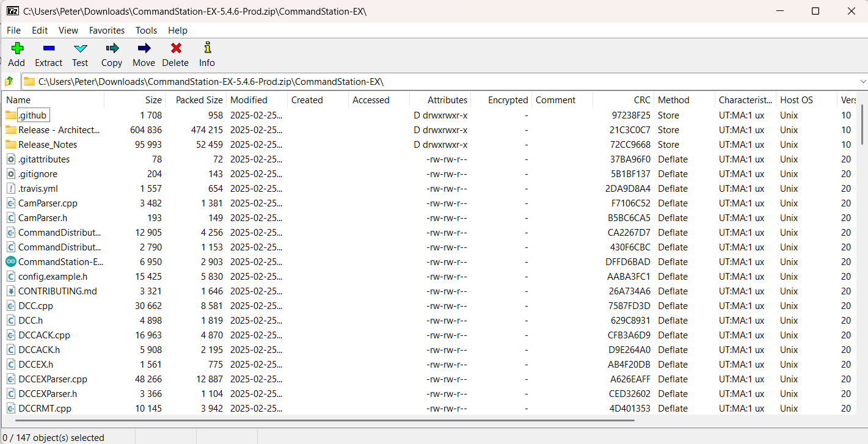Select the .github folder

[32, 115]
